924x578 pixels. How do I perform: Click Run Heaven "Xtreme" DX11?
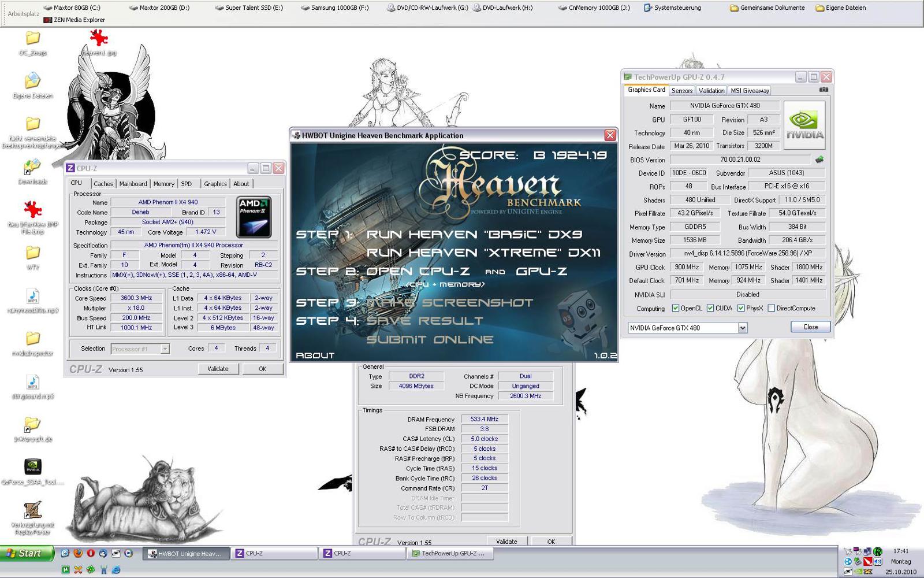(483, 253)
